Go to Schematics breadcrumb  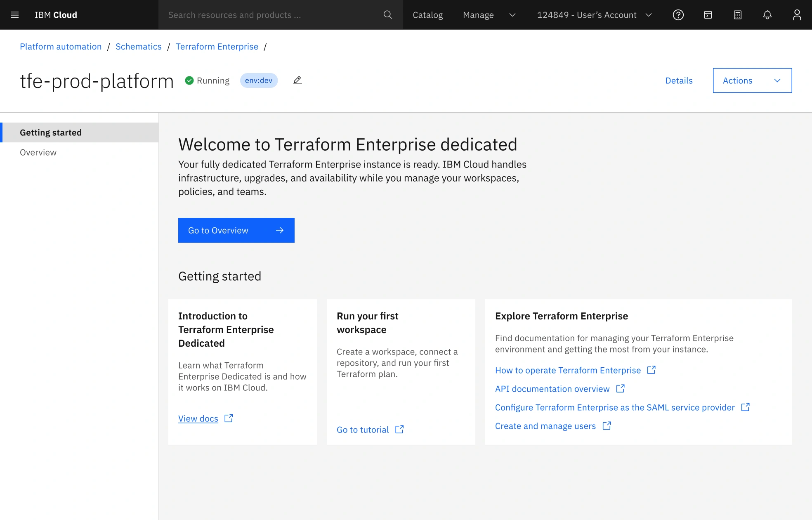[139, 47]
